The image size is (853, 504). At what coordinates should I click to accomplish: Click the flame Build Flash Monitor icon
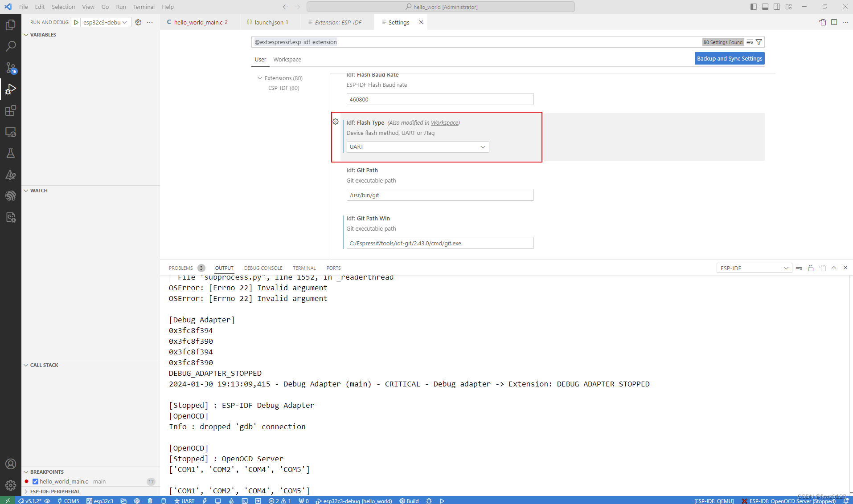tap(231, 501)
